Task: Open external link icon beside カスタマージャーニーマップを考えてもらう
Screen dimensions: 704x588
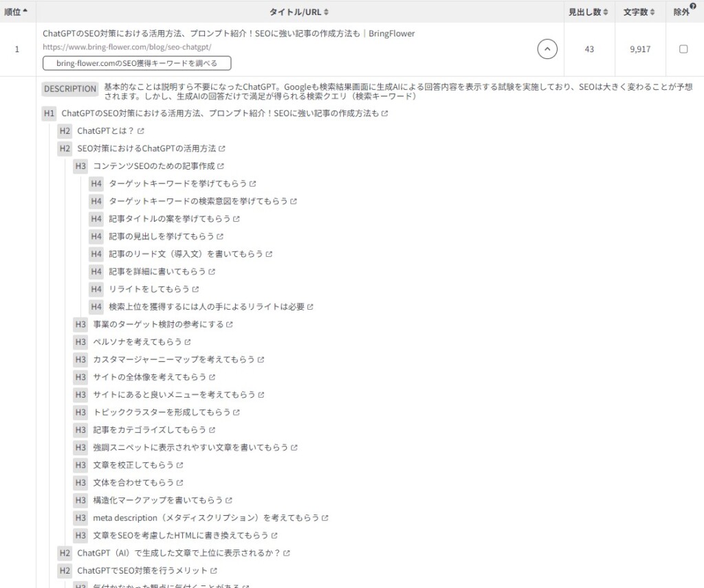Action: pyautogui.click(x=261, y=359)
